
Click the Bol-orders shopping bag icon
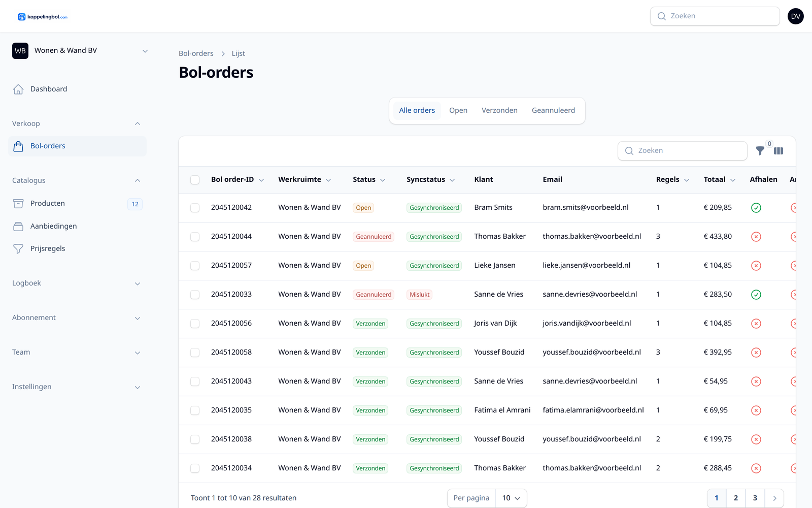(x=18, y=146)
